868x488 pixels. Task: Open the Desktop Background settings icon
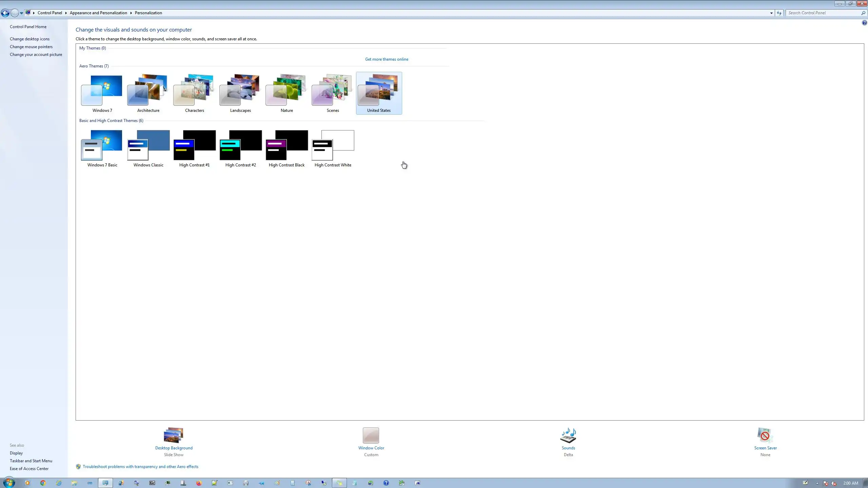coord(174,435)
